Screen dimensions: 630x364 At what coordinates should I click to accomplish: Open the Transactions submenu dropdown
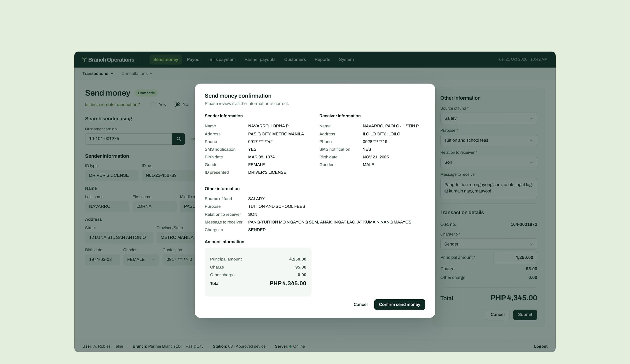tap(98, 74)
